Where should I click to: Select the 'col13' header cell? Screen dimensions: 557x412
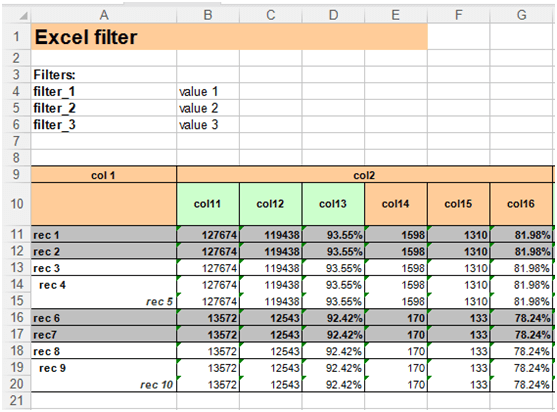333,204
